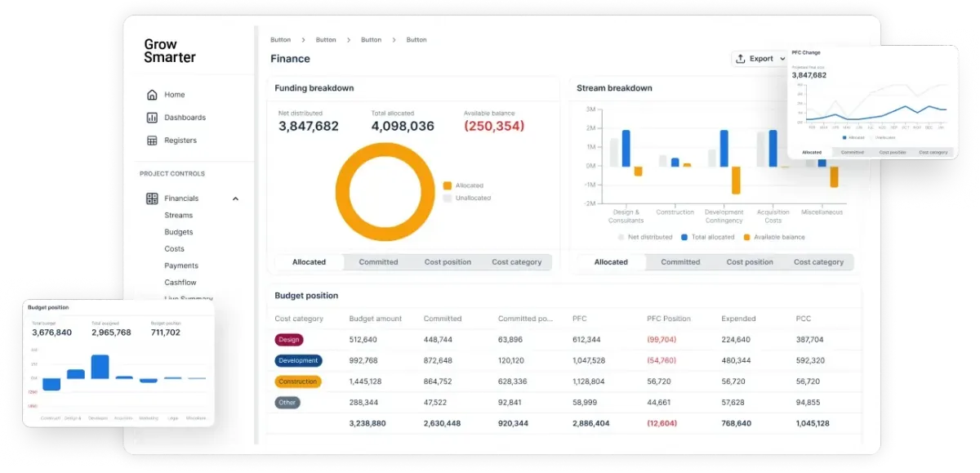This screenshot has height=473, width=980.
Task: Open the Cashflow sidebar item
Action: (180, 283)
